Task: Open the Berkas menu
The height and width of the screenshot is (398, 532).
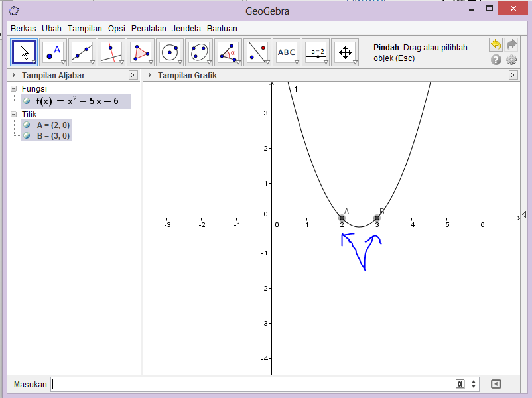Action: [23, 28]
